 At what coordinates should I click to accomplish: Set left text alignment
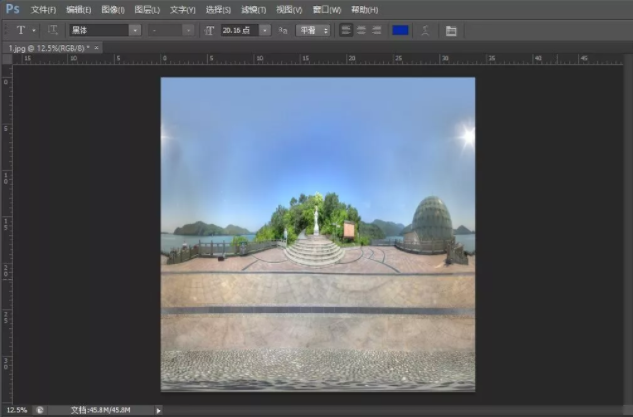(346, 30)
